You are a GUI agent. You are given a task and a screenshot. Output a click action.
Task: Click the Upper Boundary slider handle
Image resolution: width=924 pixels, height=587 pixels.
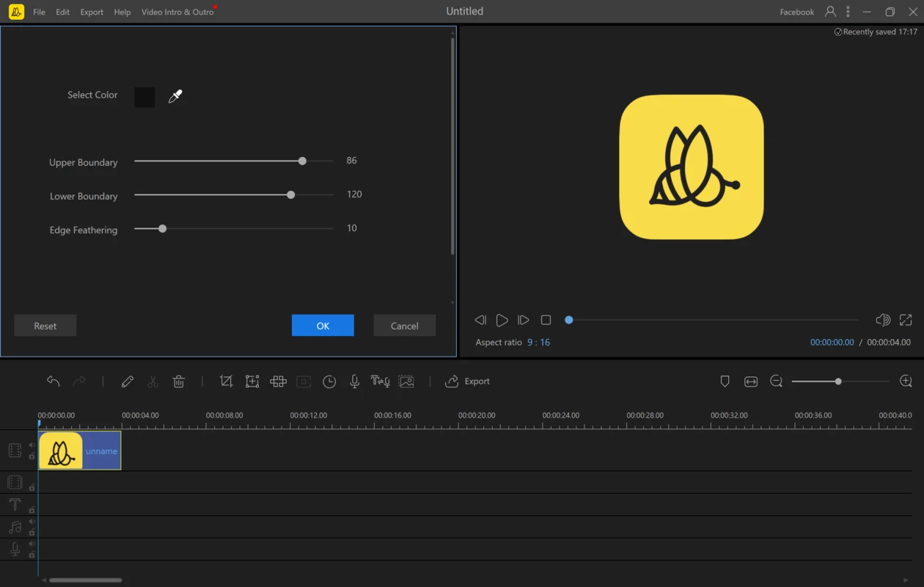pos(302,161)
